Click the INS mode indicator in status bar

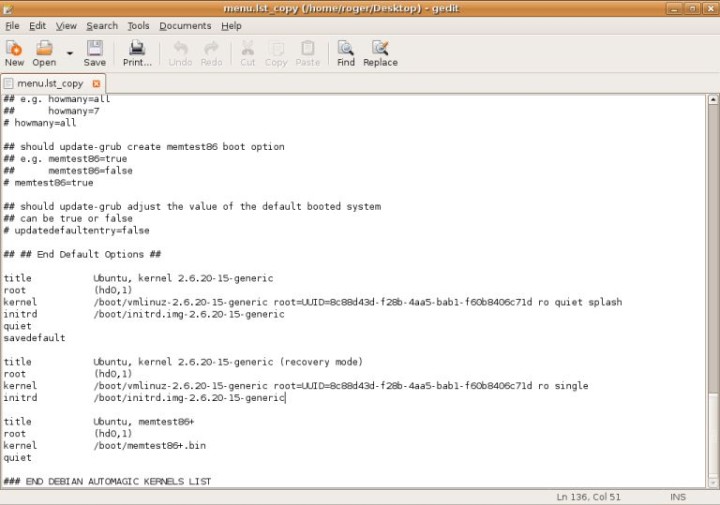point(678,497)
